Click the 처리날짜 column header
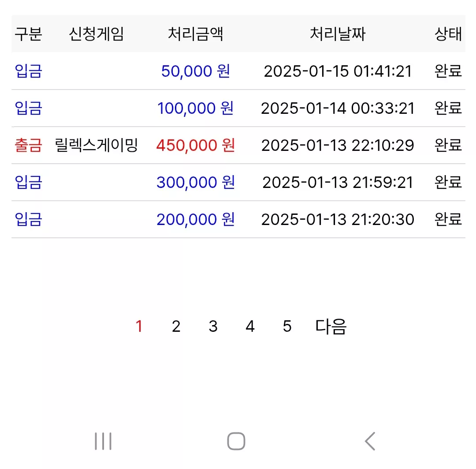 tap(338, 34)
